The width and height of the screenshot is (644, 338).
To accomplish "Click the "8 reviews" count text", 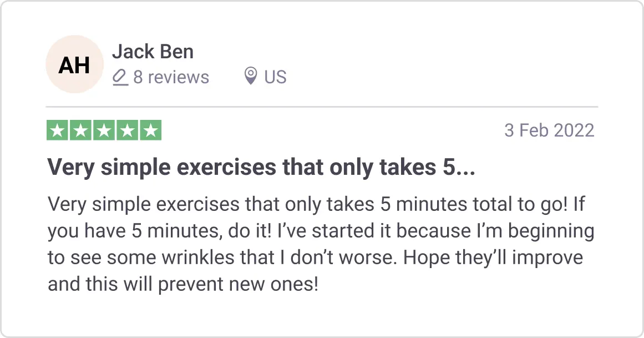I will tap(171, 77).
